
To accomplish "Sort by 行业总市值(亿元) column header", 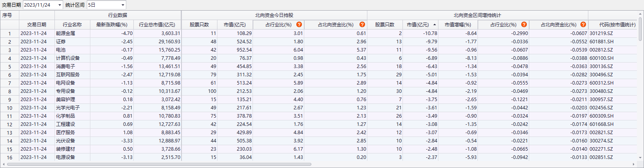I will point(157,24).
